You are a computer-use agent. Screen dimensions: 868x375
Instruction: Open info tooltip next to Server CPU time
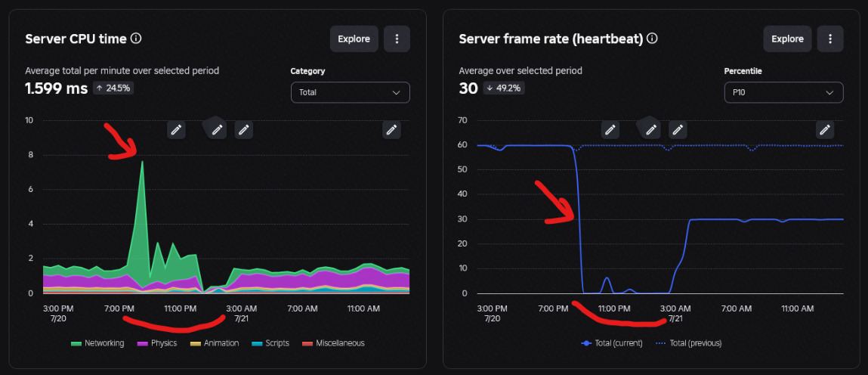[136, 39]
